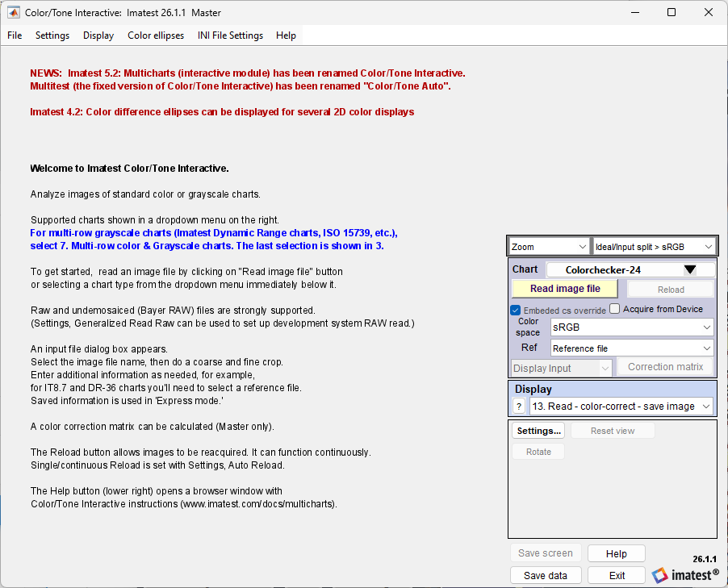Image resolution: width=728 pixels, height=588 pixels.
Task: Open the sRGB Color space dropdown
Action: pos(632,327)
